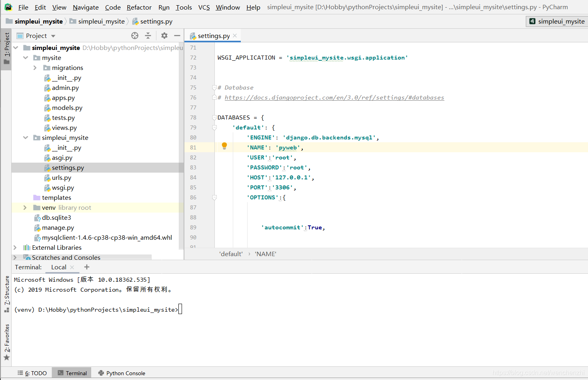Open the simpleui_mysite run configuration dropdown
The height and width of the screenshot is (380, 588).
[557, 21]
